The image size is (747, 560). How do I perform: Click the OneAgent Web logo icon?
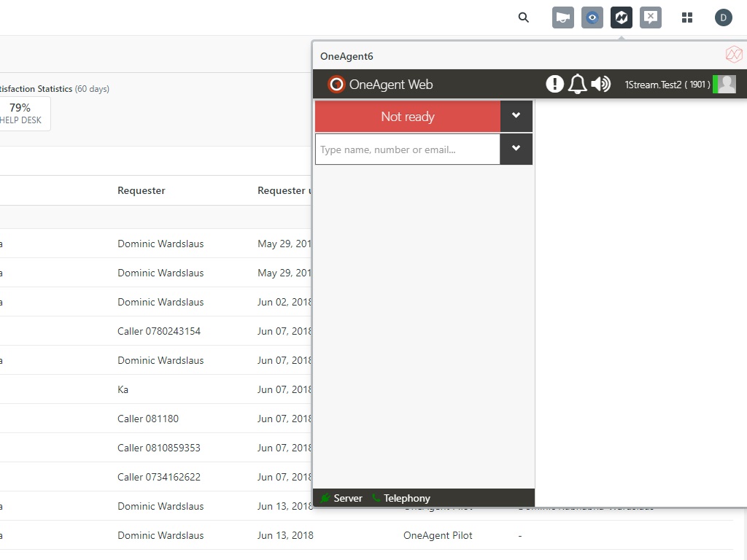[336, 84]
